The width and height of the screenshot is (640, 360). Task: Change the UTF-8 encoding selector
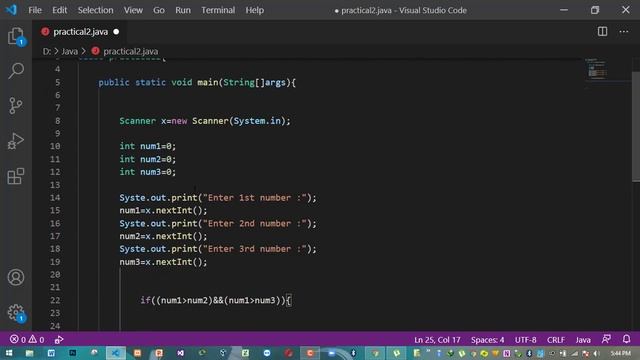pyautogui.click(x=526, y=340)
